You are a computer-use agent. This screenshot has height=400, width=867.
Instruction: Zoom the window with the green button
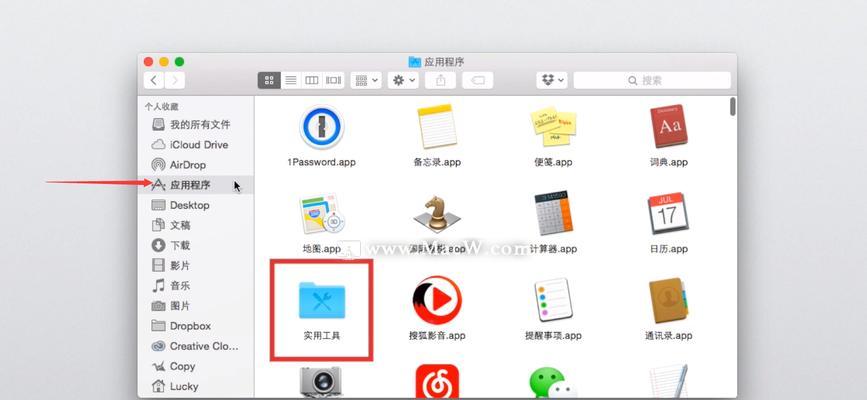[179, 61]
